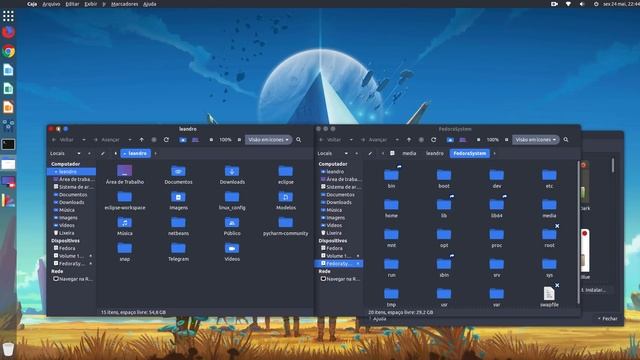Open the terminal from the dock
640x360 pixels.
click(8, 144)
